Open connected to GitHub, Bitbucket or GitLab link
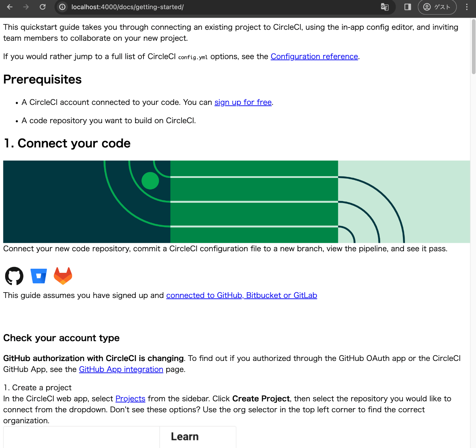 [x=242, y=295]
